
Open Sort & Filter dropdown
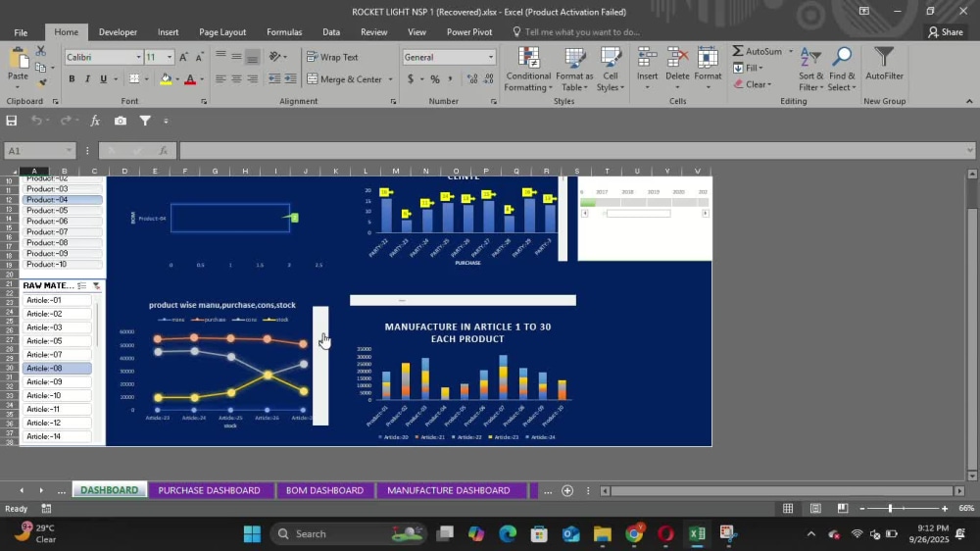click(810, 70)
